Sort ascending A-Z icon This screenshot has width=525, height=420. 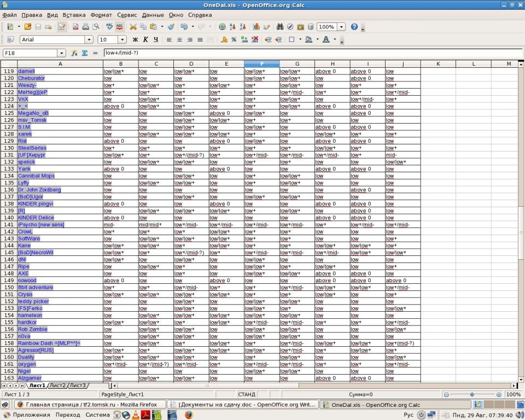click(x=233, y=27)
